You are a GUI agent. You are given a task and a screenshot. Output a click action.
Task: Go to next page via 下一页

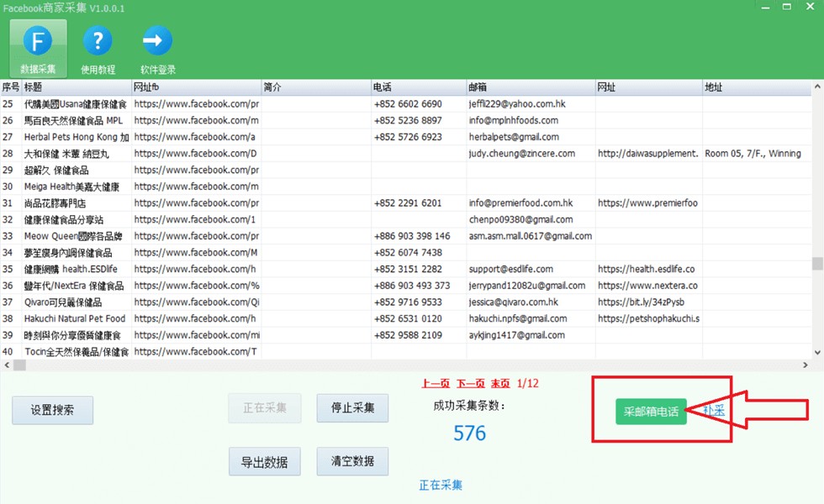[470, 383]
